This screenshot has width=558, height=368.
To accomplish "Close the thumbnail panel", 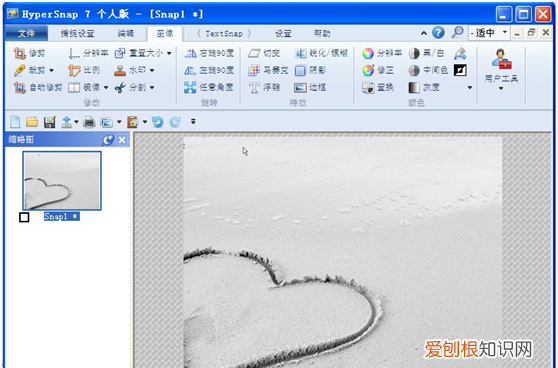I will 122,140.
